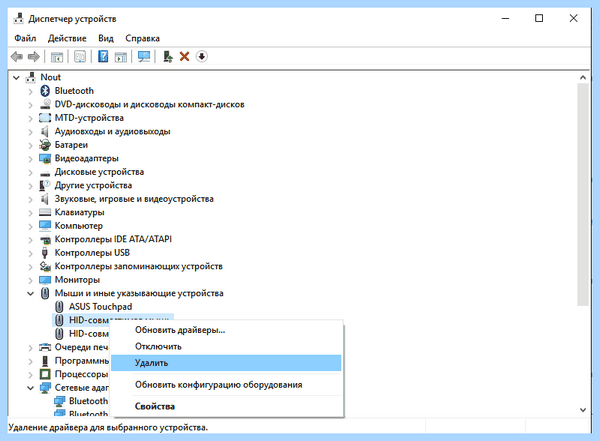Click the circular down-arrow toolbar icon
The width and height of the screenshot is (600, 441).
click(202, 57)
